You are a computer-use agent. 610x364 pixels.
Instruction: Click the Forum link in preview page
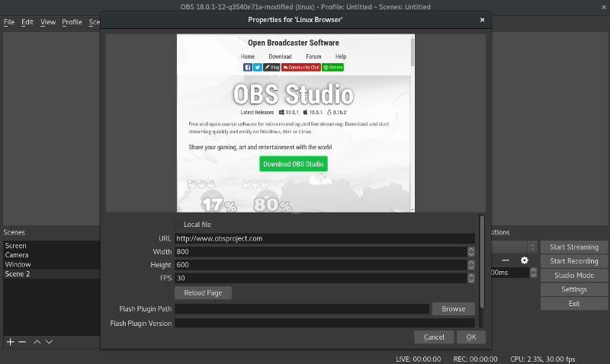pos(313,56)
